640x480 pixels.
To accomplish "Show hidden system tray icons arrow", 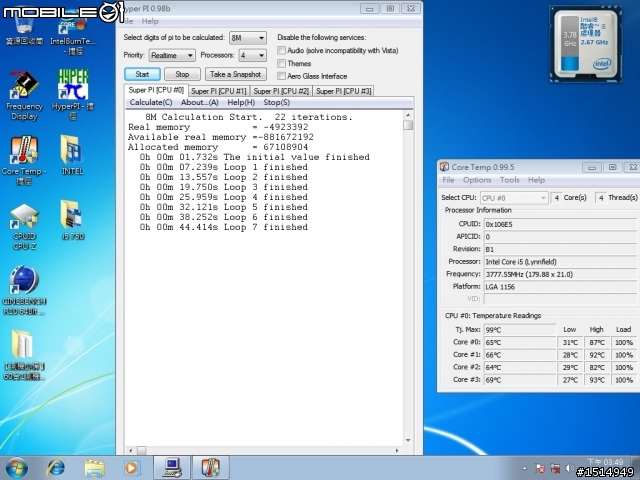I will coord(524,469).
